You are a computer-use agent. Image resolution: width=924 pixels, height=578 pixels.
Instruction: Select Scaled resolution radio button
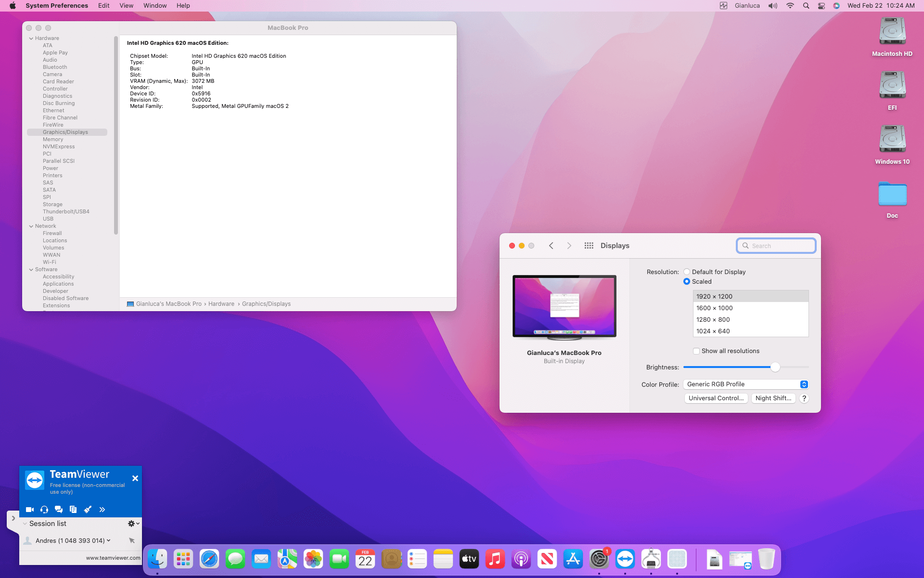687,281
